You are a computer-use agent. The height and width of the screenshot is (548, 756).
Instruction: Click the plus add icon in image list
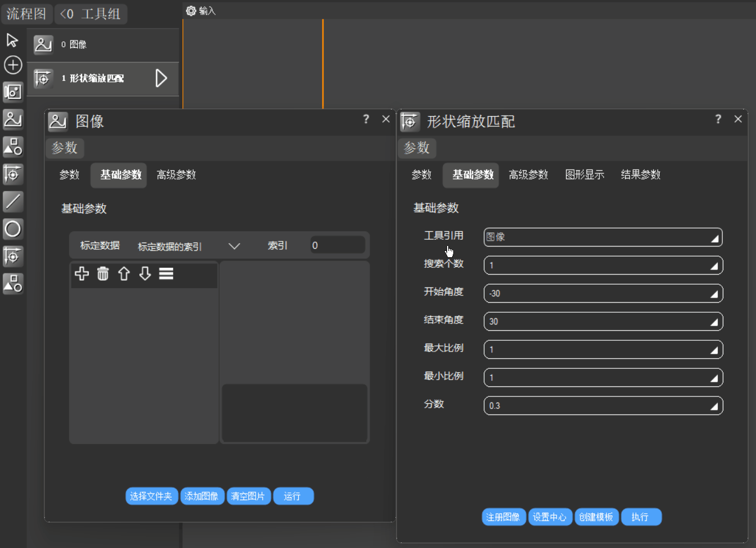[x=82, y=273]
